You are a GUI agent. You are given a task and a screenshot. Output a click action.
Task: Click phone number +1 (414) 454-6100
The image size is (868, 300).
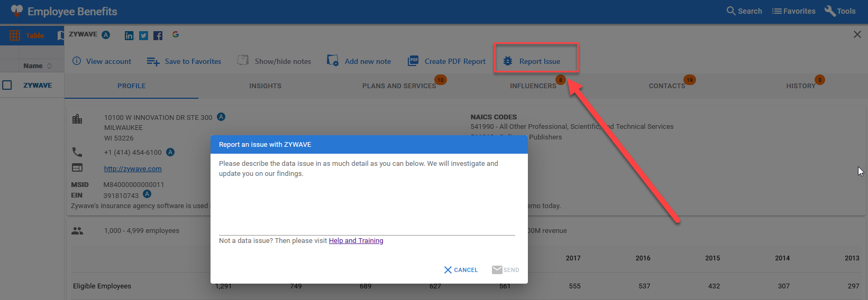[x=133, y=153]
